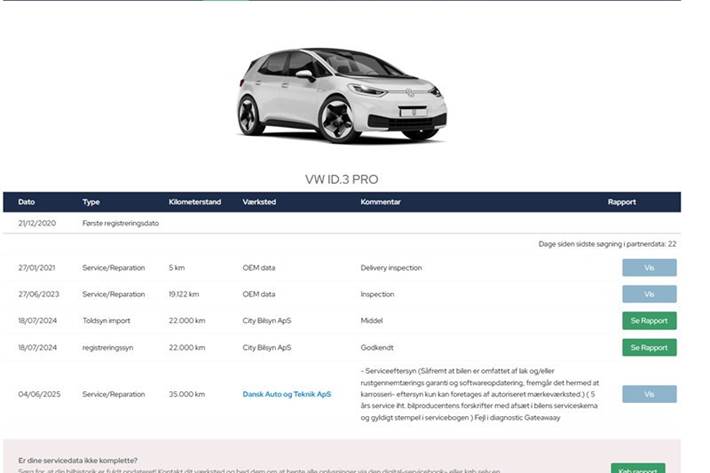Click City Bilsyn ApS in Toldsyn import row
The image size is (710, 473).
tap(267, 320)
